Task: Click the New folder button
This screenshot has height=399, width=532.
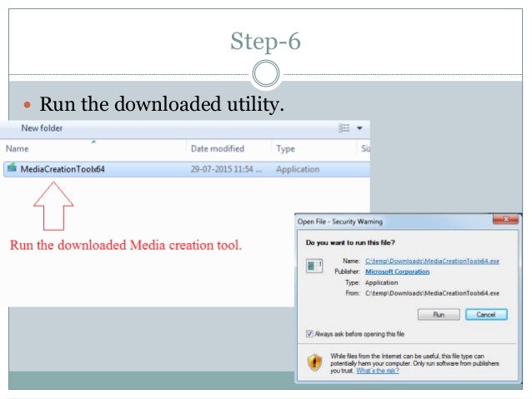Action: (x=42, y=128)
